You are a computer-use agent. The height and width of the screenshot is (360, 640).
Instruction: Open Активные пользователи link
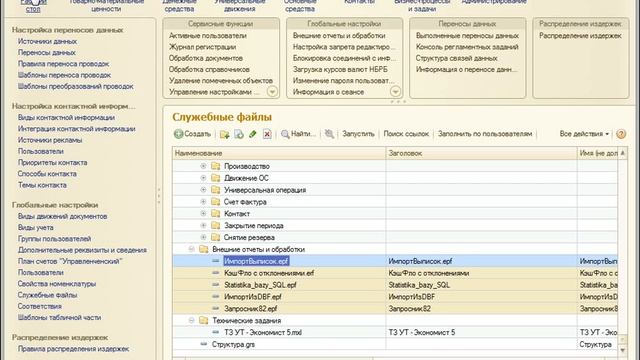click(x=208, y=36)
